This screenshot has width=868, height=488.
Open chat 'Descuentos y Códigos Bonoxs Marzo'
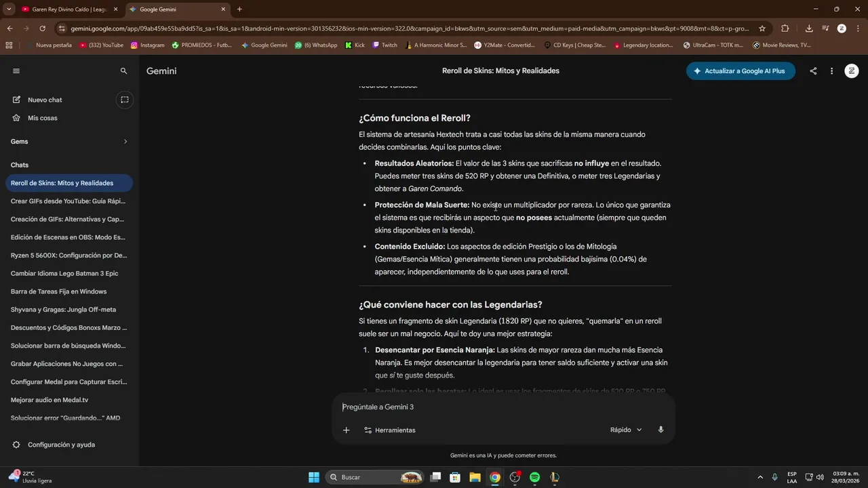click(x=68, y=327)
